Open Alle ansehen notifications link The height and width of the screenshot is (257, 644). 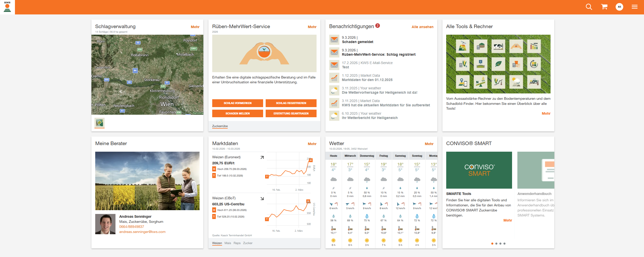(422, 27)
